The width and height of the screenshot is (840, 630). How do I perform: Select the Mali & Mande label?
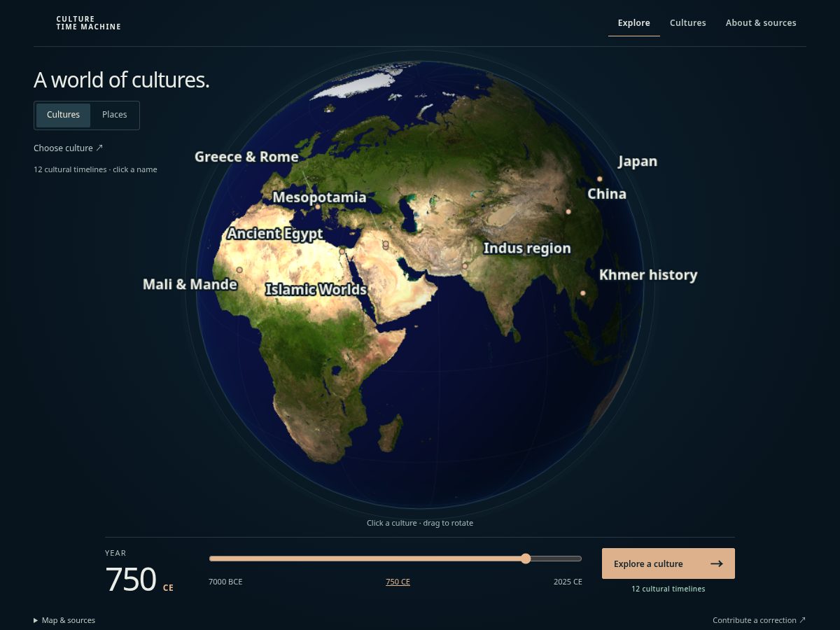point(190,284)
